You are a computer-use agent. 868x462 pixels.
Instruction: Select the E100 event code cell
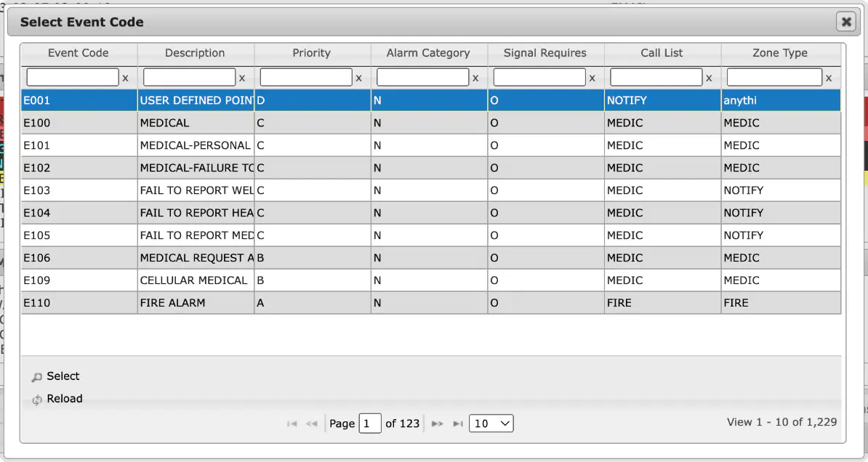[x=79, y=123]
